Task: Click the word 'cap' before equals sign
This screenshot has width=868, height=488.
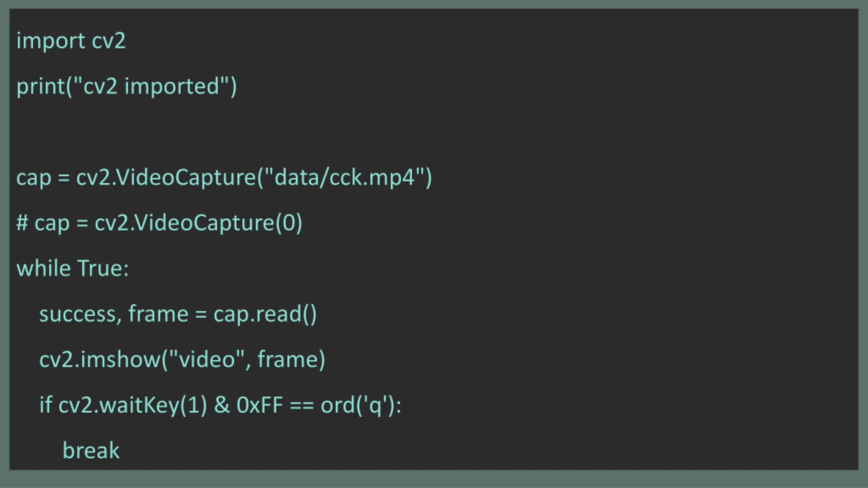Action: pos(34,178)
